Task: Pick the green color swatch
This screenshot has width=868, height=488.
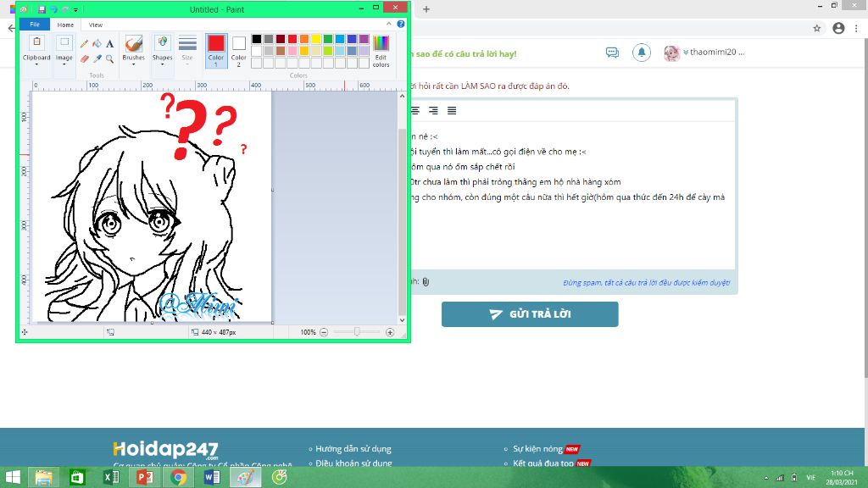Action: [x=328, y=39]
